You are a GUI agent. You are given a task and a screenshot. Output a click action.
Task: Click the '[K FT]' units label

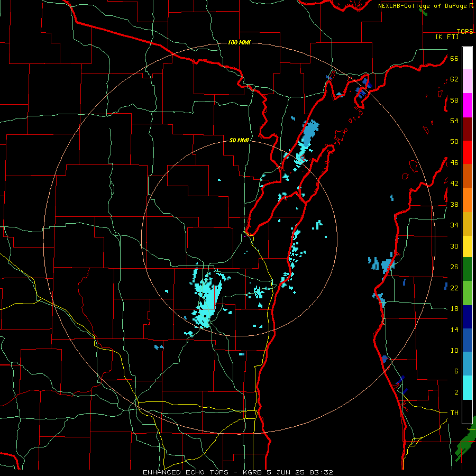point(447,36)
